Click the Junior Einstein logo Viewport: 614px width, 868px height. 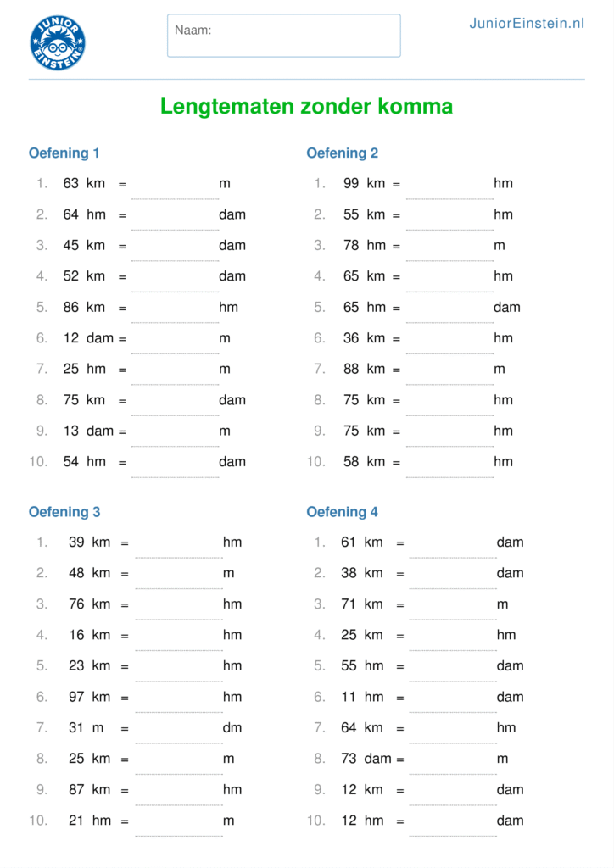[x=58, y=42]
